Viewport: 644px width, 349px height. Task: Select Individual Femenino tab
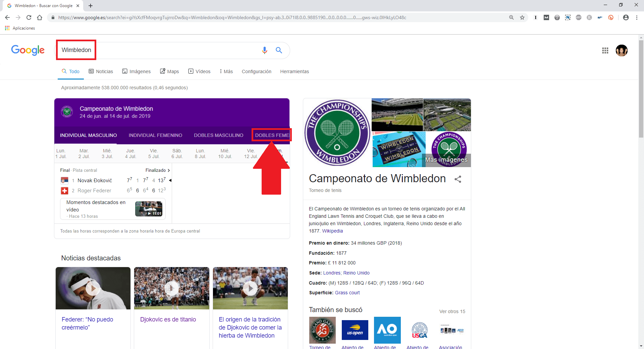pyautogui.click(x=155, y=135)
